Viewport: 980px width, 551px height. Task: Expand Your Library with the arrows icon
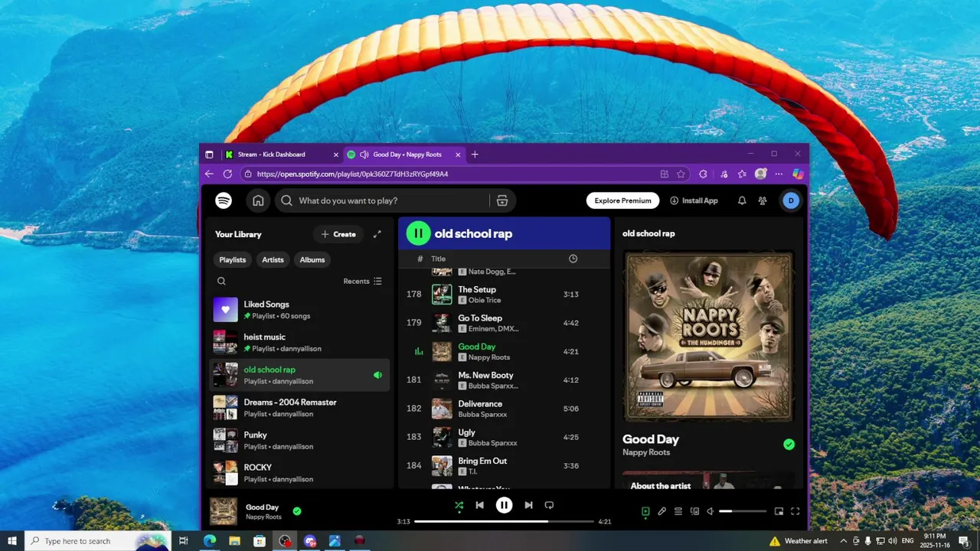point(377,234)
